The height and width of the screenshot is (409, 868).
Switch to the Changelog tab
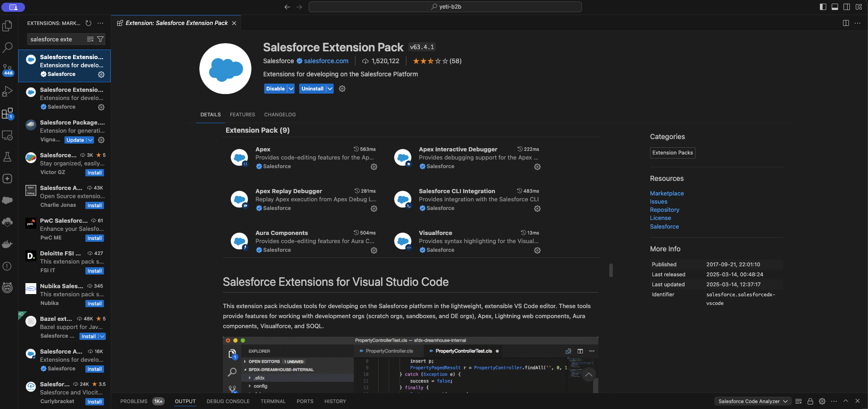[280, 115]
